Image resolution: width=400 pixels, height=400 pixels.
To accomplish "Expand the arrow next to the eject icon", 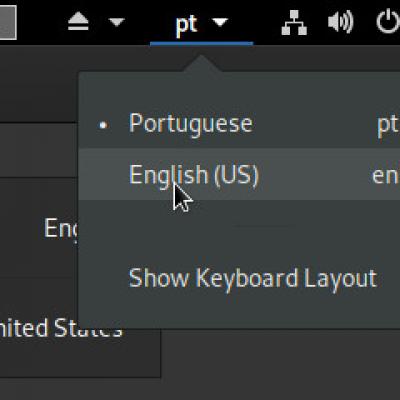I will [117, 22].
